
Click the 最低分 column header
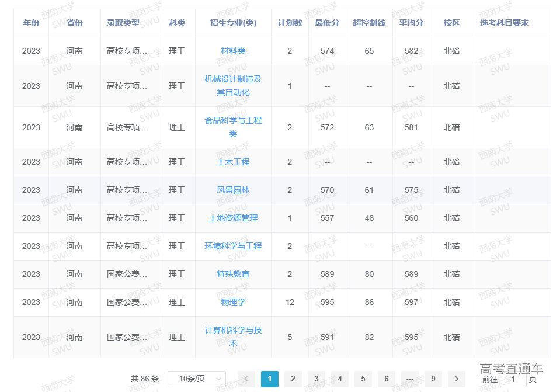pyautogui.click(x=328, y=22)
